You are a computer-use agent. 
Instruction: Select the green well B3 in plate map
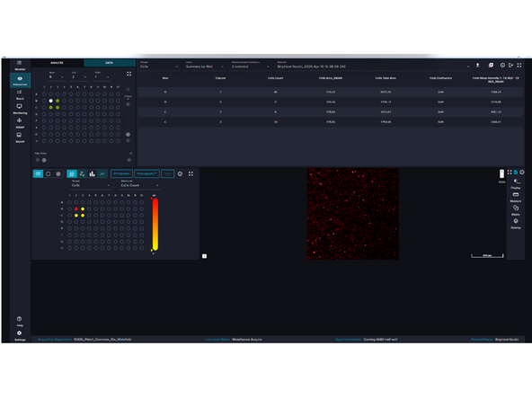click(x=58, y=101)
